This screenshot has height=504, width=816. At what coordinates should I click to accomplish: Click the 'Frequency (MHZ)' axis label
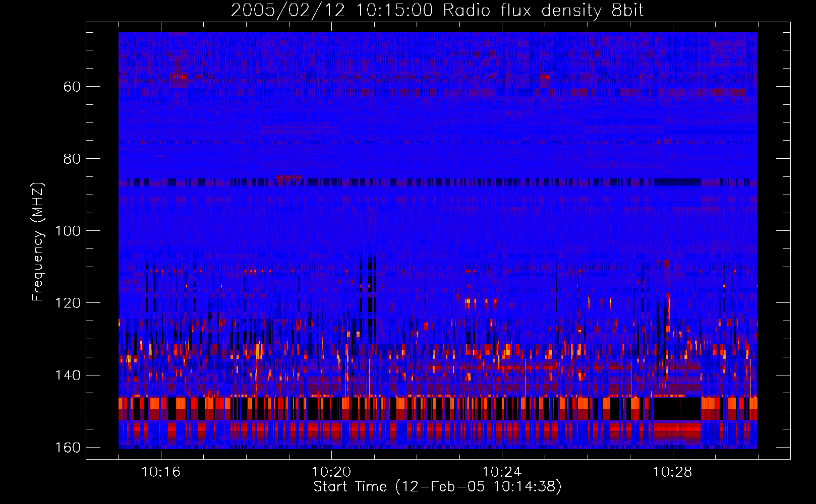[38, 242]
